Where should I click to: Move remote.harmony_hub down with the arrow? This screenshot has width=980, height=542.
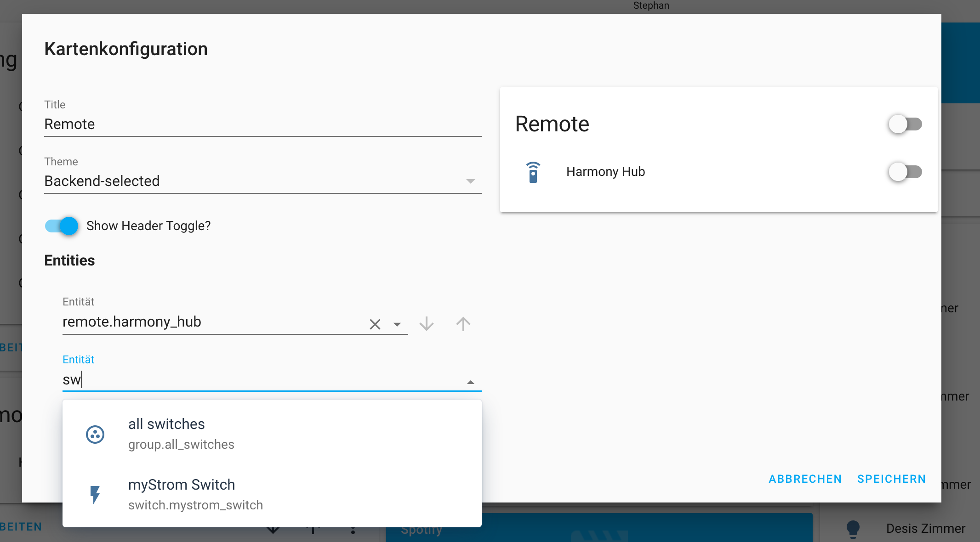[x=426, y=324]
